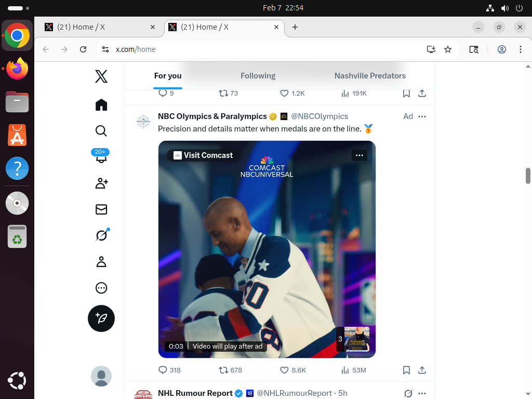Open Messages envelope icon

coord(101,209)
